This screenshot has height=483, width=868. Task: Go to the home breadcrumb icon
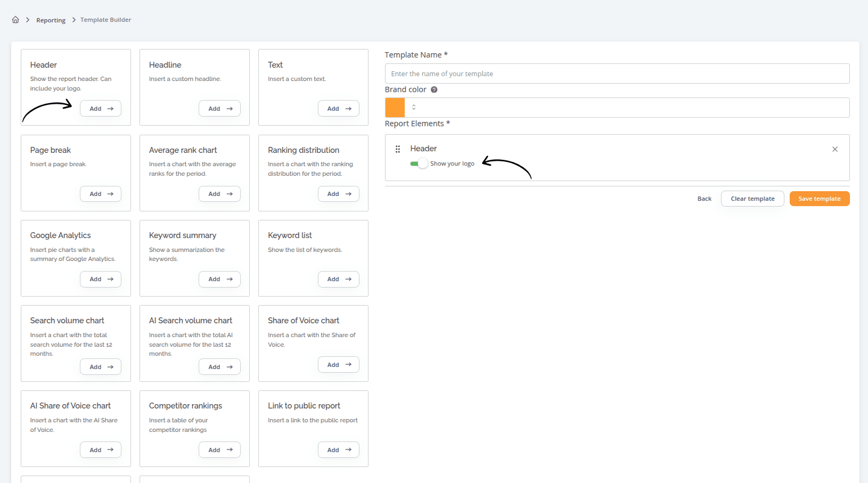[x=15, y=20]
